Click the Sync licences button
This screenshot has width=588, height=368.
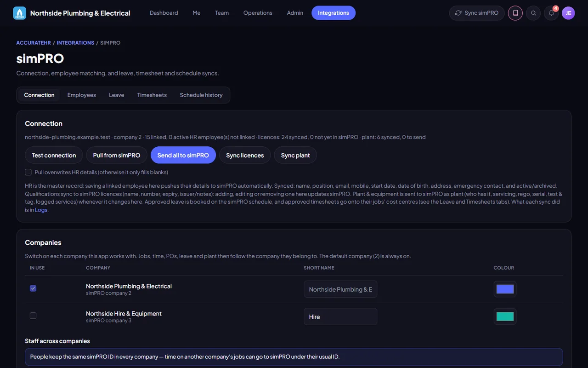tap(245, 155)
